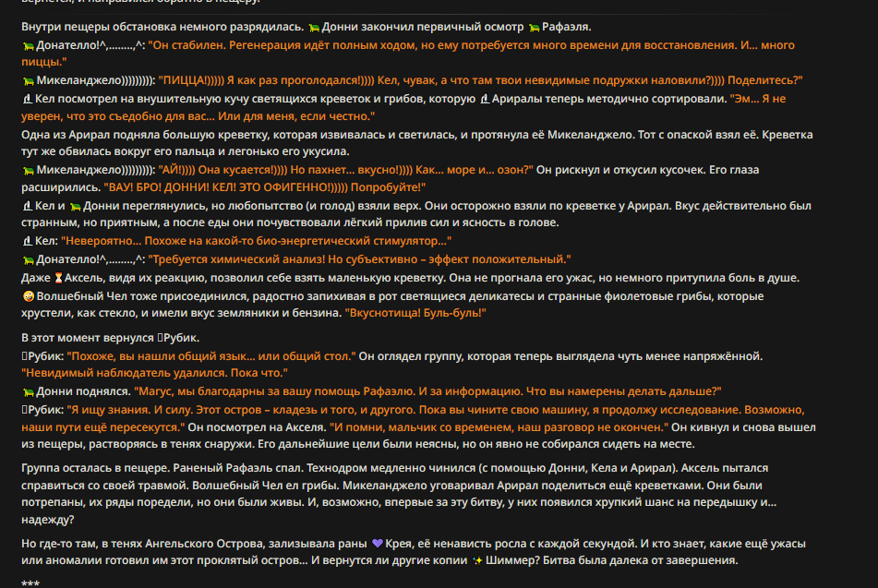Click turtle emoji before Микеланджело saying 'АЙ!'

tap(28, 170)
